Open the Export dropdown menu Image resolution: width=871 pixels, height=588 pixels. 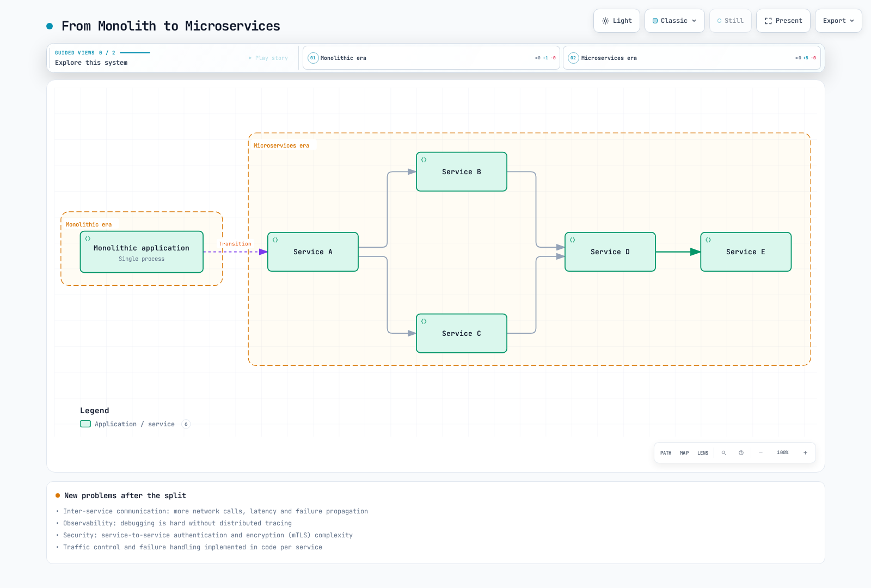click(838, 21)
